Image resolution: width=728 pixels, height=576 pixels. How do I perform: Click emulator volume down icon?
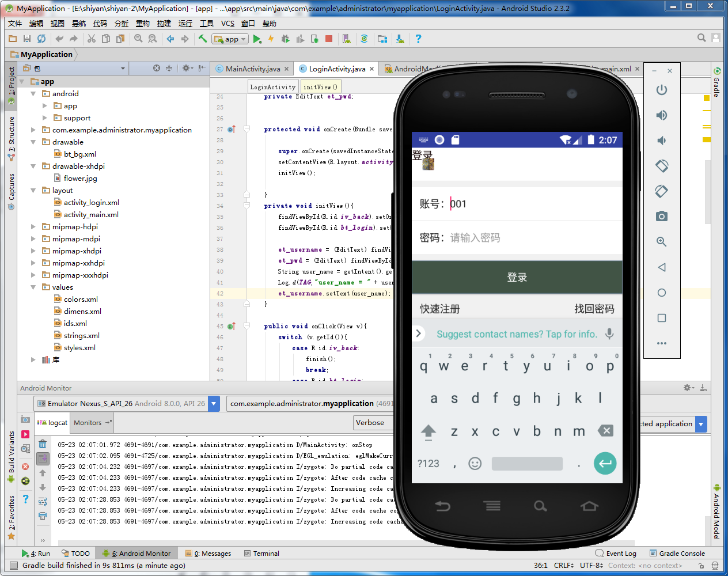tap(662, 141)
